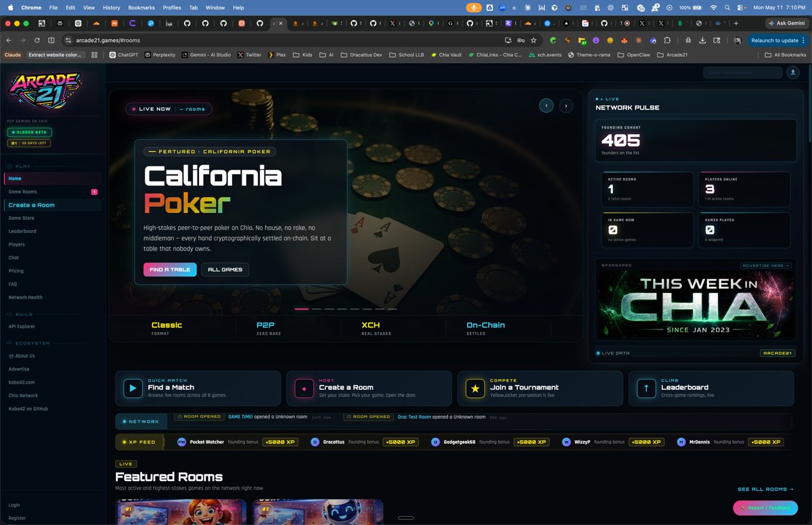Image resolution: width=812 pixels, height=525 pixels.
Task: Click the All Games button
Action: tap(225, 269)
